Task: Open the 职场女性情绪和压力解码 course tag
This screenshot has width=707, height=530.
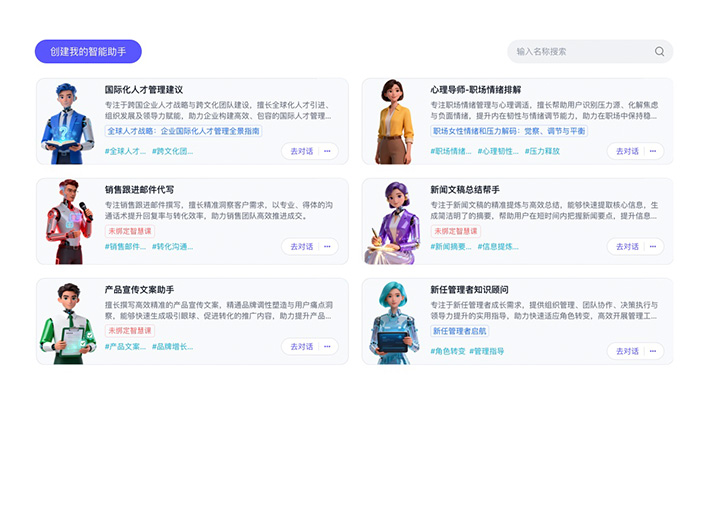Action: coord(509,131)
